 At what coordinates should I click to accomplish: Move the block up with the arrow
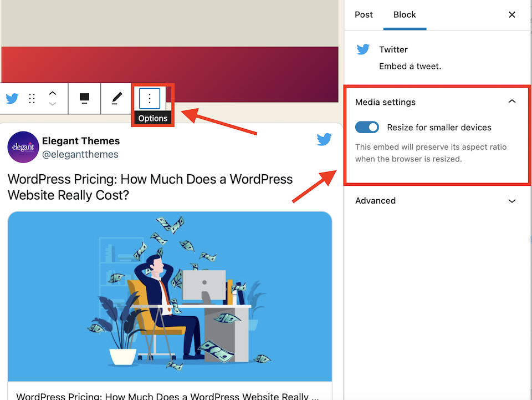click(53, 93)
